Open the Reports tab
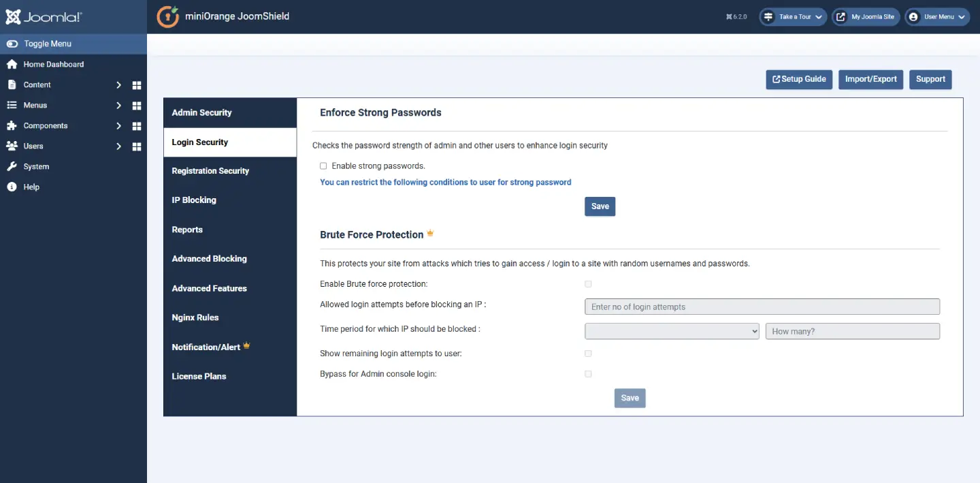Image resolution: width=980 pixels, height=483 pixels. (230, 230)
